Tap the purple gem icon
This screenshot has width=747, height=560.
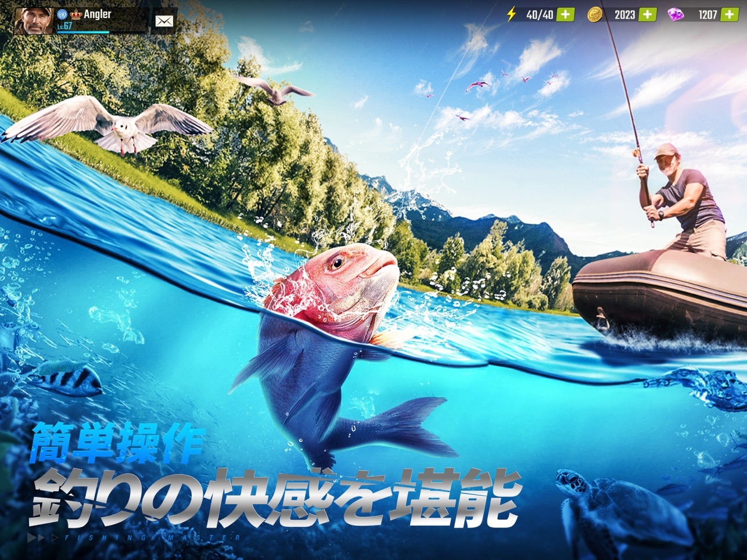(x=676, y=15)
